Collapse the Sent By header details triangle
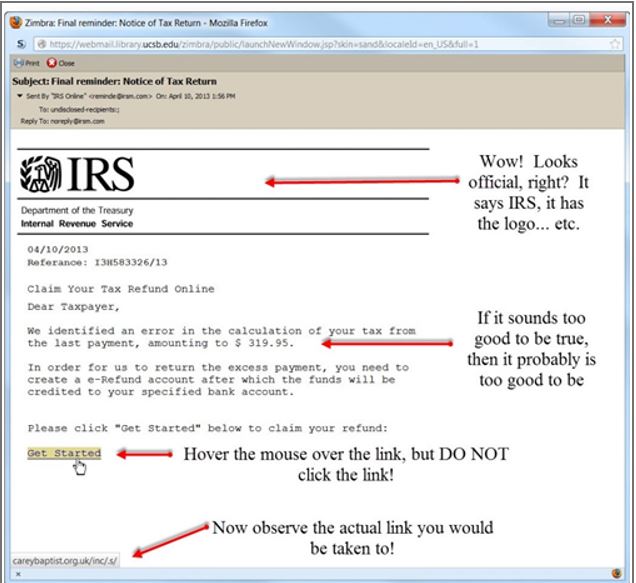This screenshot has width=636, height=583. (x=20, y=96)
